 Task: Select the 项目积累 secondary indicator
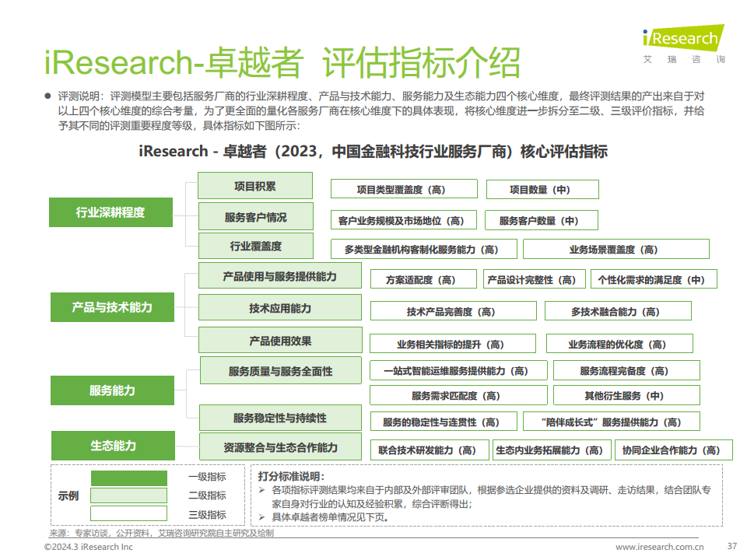pos(254,186)
